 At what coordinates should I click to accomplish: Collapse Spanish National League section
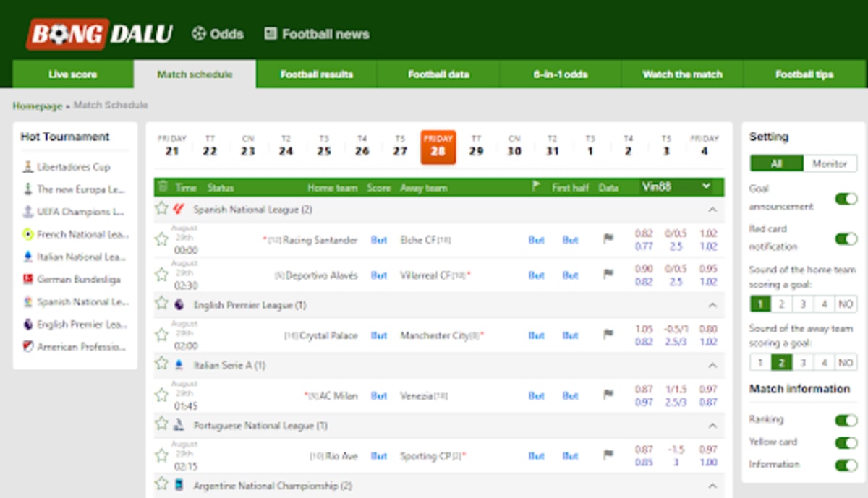click(712, 210)
